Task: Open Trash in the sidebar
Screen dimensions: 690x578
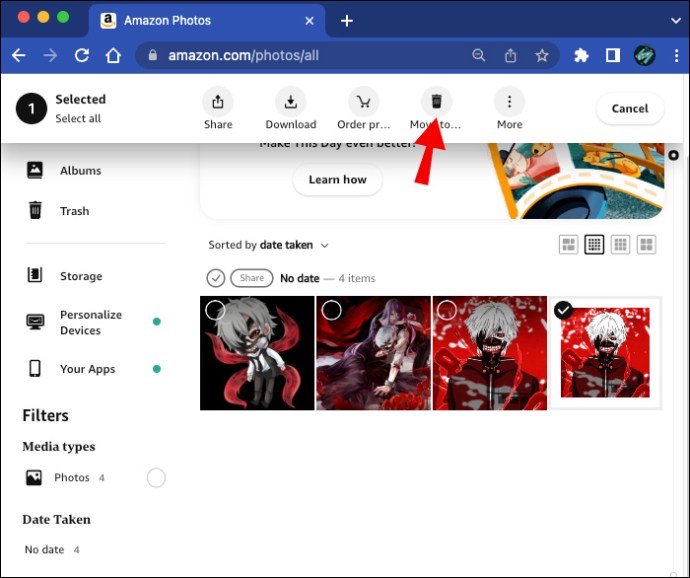Action: 74,211
